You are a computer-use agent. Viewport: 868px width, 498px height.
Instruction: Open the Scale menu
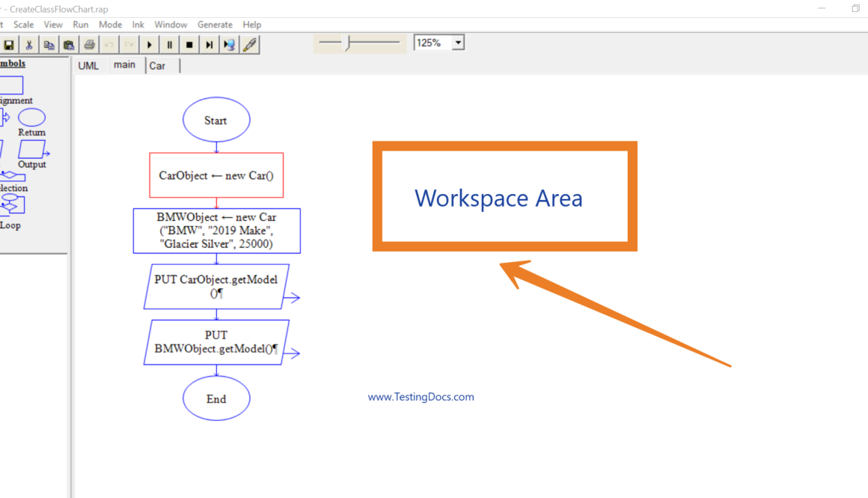[x=23, y=25]
